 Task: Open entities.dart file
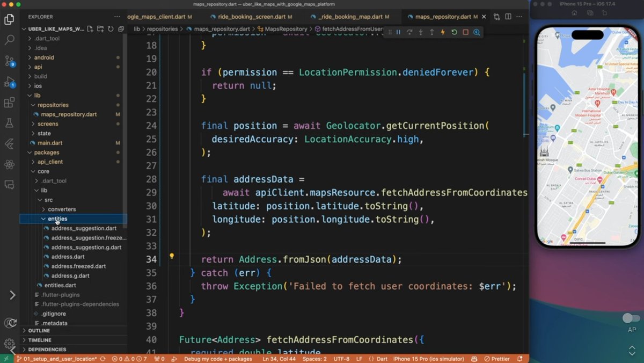coord(73,285)
